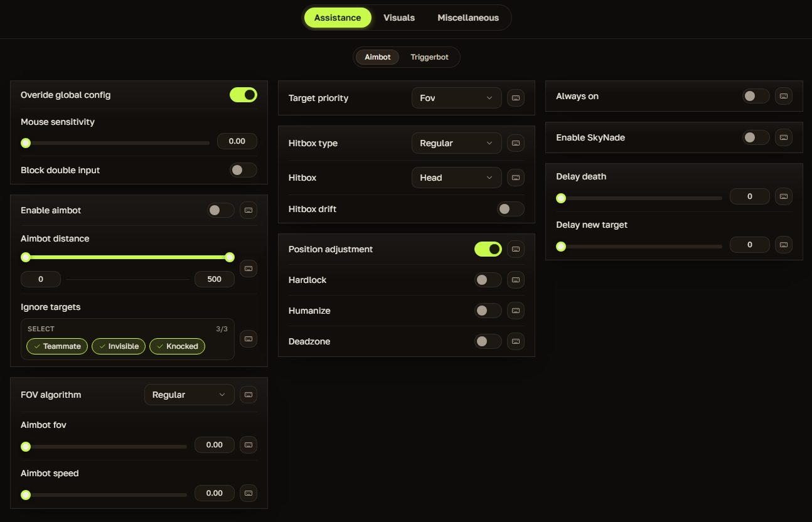Image resolution: width=812 pixels, height=522 pixels.
Task: Click Delay death value field
Action: coord(750,196)
